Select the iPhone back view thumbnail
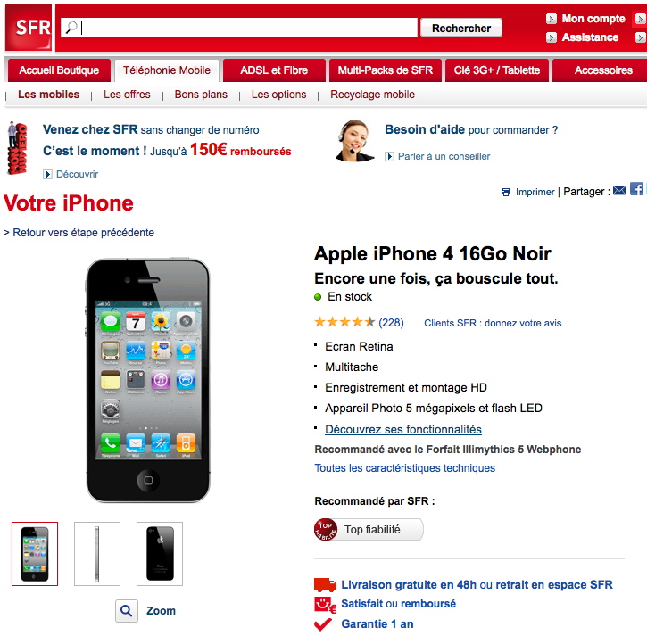The image size is (647, 644). pyautogui.click(x=160, y=554)
